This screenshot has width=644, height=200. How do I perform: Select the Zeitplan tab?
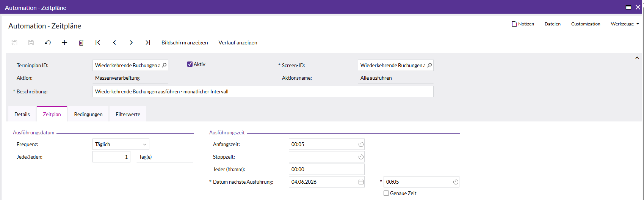coord(52,114)
